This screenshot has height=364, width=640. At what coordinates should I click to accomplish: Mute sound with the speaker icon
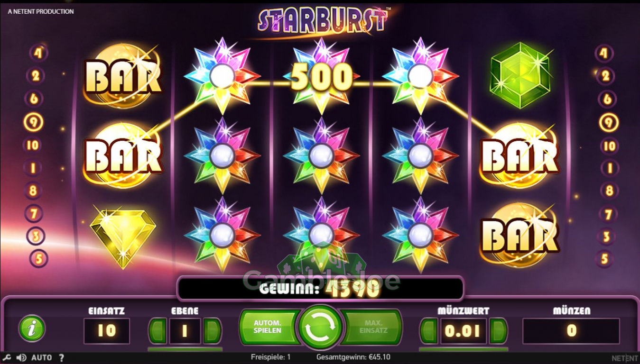point(21,357)
